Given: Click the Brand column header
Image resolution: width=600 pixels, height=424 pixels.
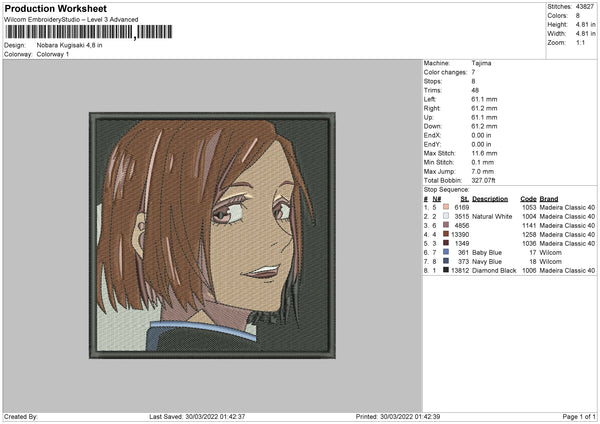Looking at the screenshot, I should 549,199.
